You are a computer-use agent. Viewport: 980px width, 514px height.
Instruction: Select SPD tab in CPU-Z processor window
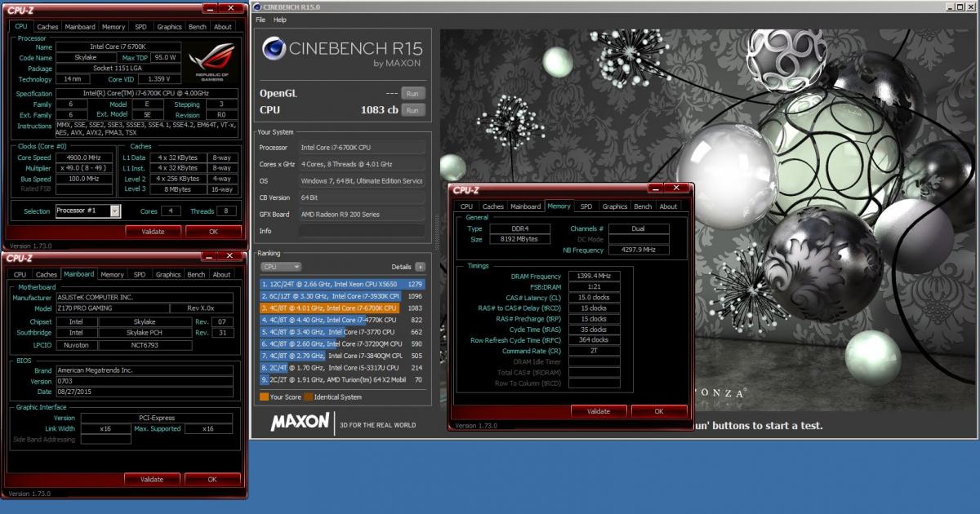pos(140,27)
